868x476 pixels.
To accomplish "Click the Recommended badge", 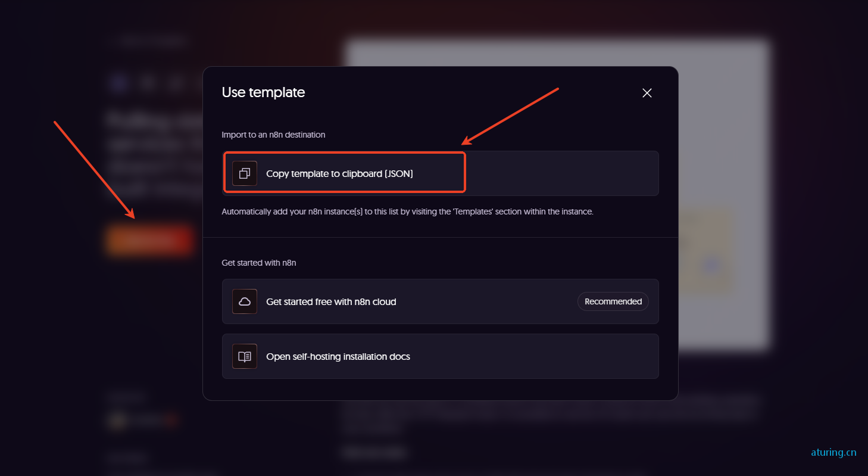I will (x=613, y=301).
